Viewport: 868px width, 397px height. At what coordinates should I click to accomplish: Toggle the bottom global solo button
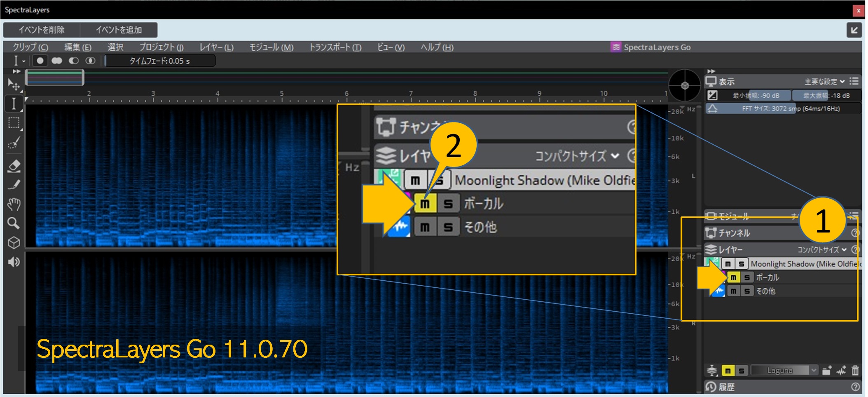pos(742,371)
